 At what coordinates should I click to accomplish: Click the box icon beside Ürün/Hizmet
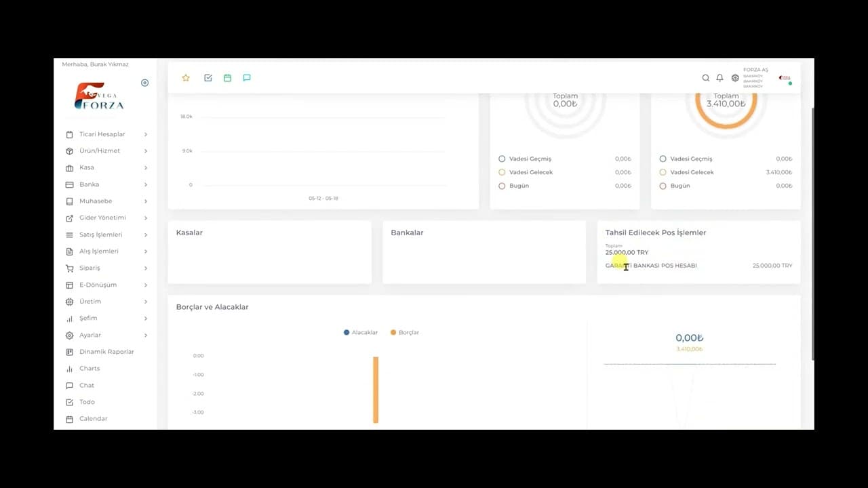69,151
